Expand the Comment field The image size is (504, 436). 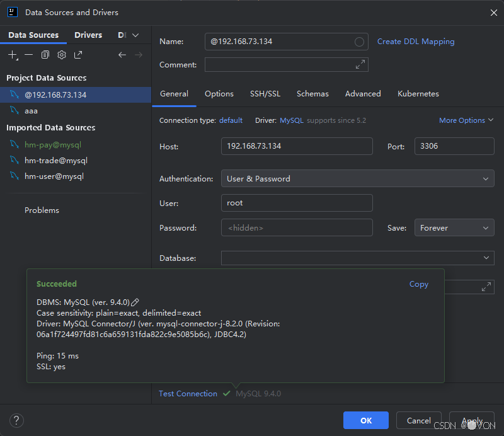[x=360, y=64]
